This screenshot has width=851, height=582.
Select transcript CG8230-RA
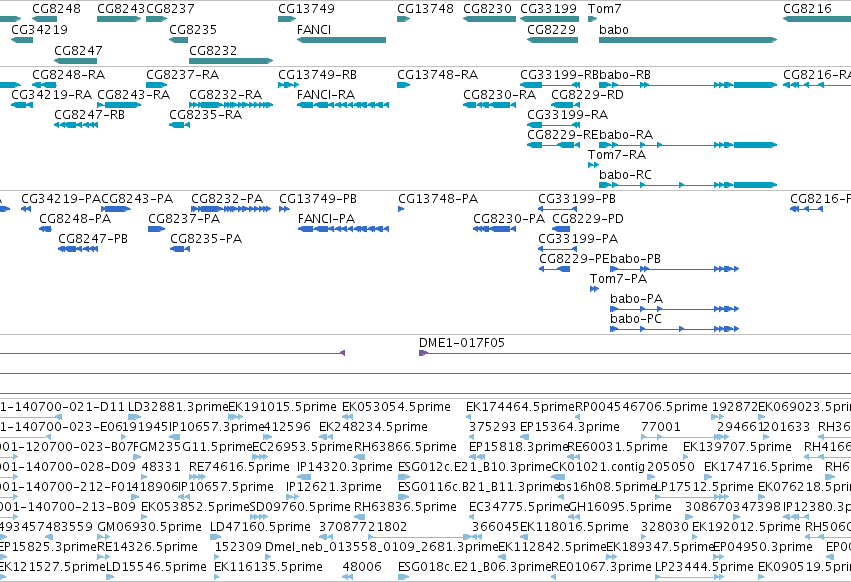coord(490,104)
